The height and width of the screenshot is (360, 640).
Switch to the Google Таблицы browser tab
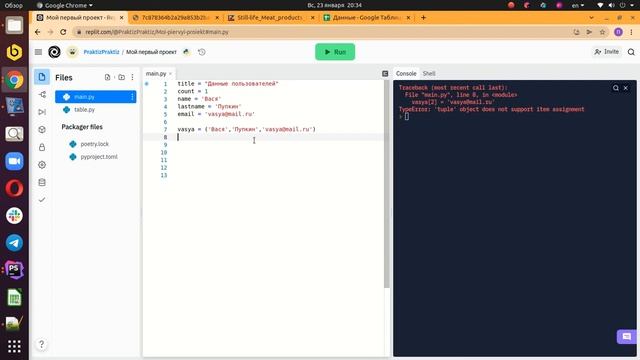366,18
